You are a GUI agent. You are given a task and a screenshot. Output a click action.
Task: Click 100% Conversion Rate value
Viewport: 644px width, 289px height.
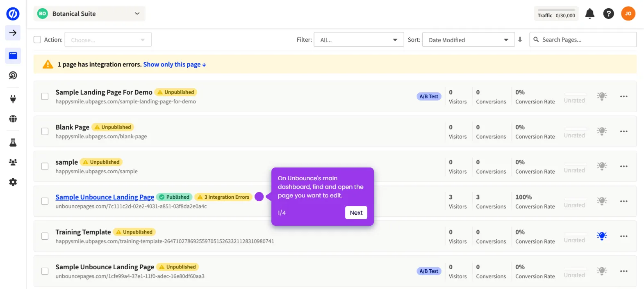(523, 197)
